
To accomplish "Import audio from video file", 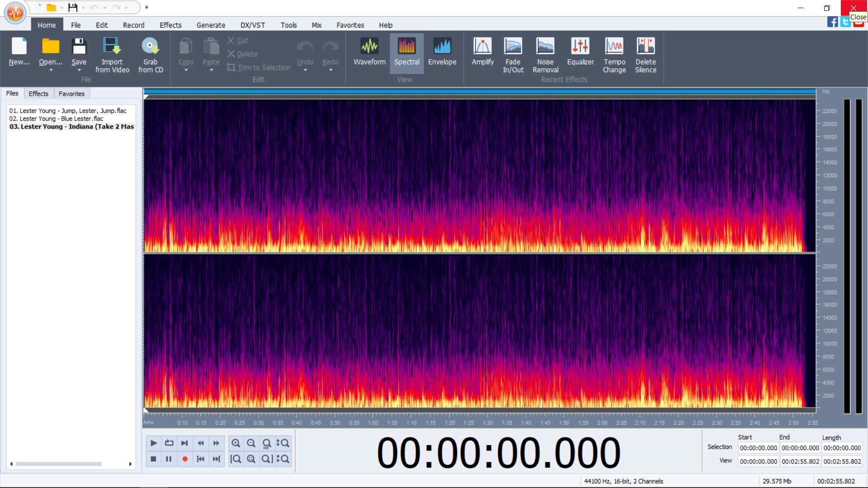I will point(112,55).
